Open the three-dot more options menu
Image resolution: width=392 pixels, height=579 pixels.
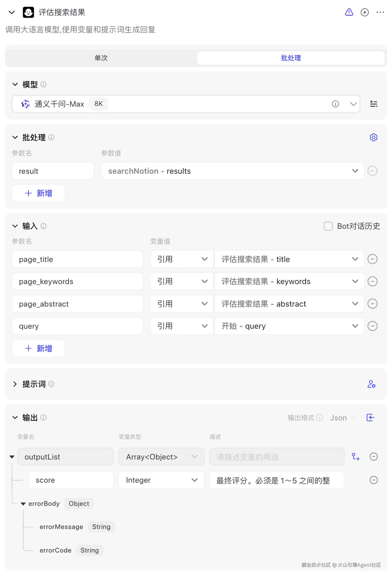[x=380, y=12]
